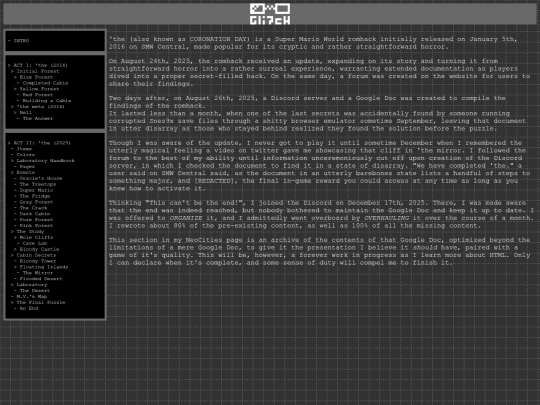Open the ACT II: 'the (2025) section
540x405 pixels.
(42, 143)
